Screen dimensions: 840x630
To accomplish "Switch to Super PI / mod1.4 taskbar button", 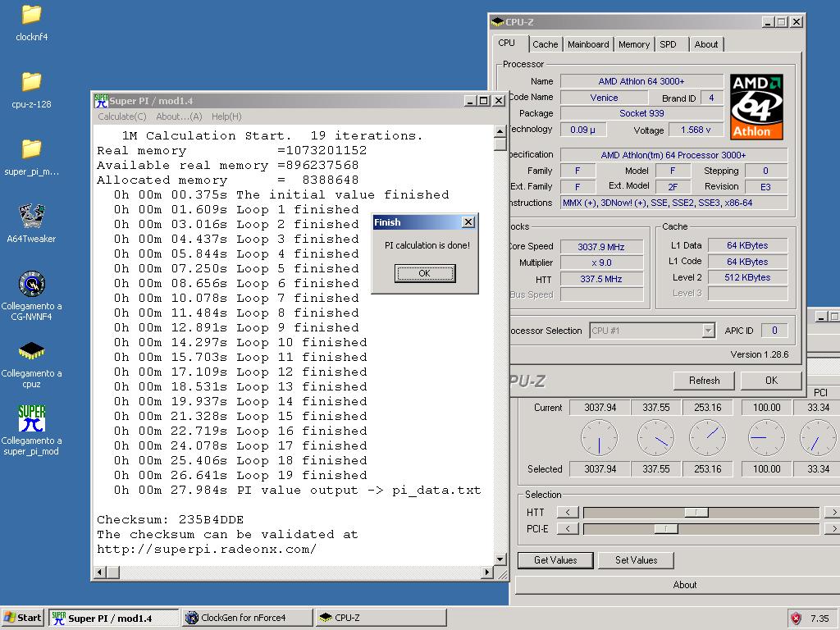I will [x=114, y=618].
